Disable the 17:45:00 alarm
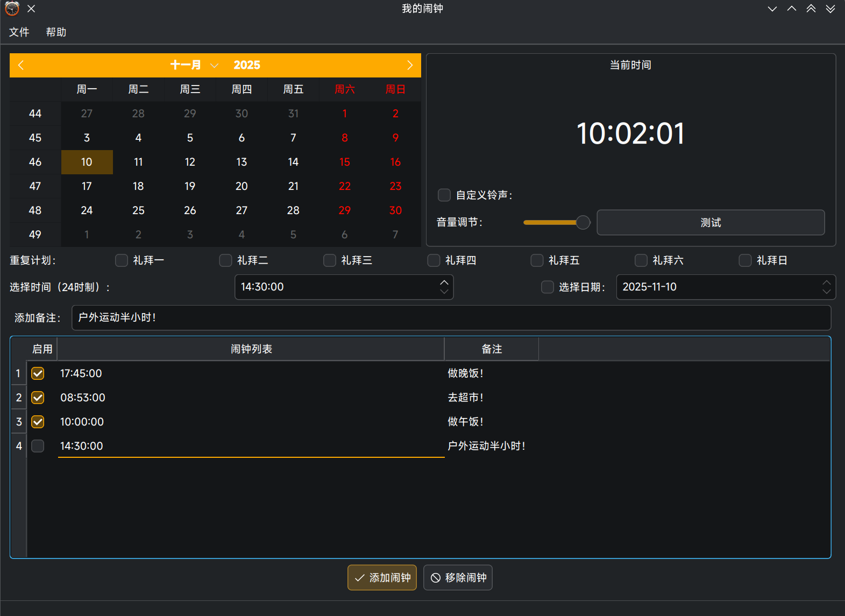This screenshot has width=845, height=616. pyautogui.click(x=38, y=373)
